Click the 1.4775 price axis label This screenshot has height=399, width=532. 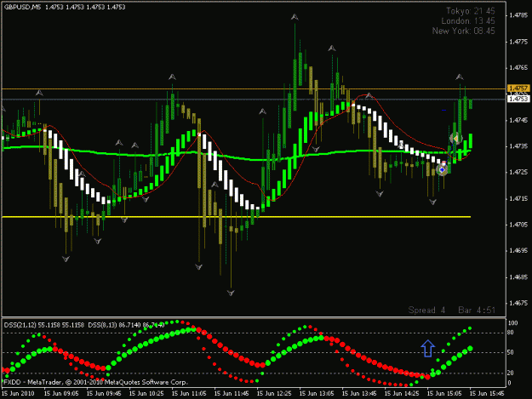[x=518, y=42]
